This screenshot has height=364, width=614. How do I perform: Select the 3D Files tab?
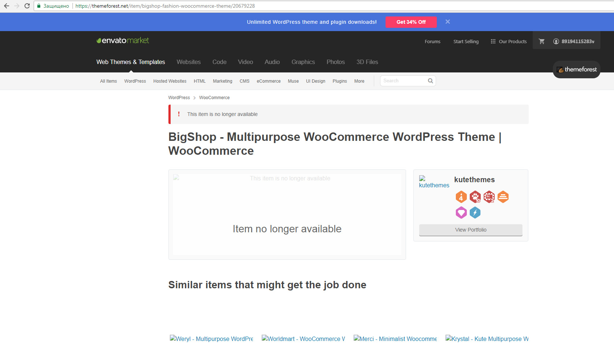click(367, 62)
